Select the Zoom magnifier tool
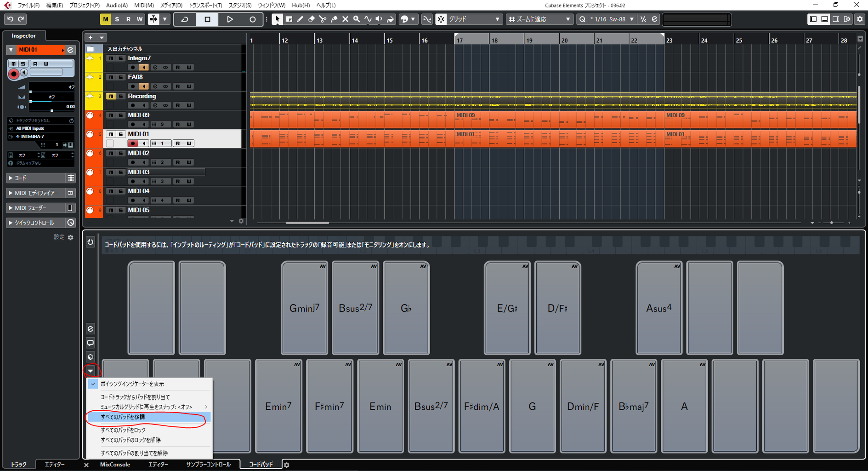This screenshot has height=471, width=868. click(357, 19)
